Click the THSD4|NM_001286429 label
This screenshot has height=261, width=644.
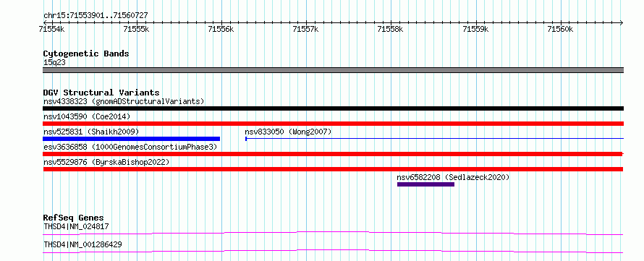[82, 244]
